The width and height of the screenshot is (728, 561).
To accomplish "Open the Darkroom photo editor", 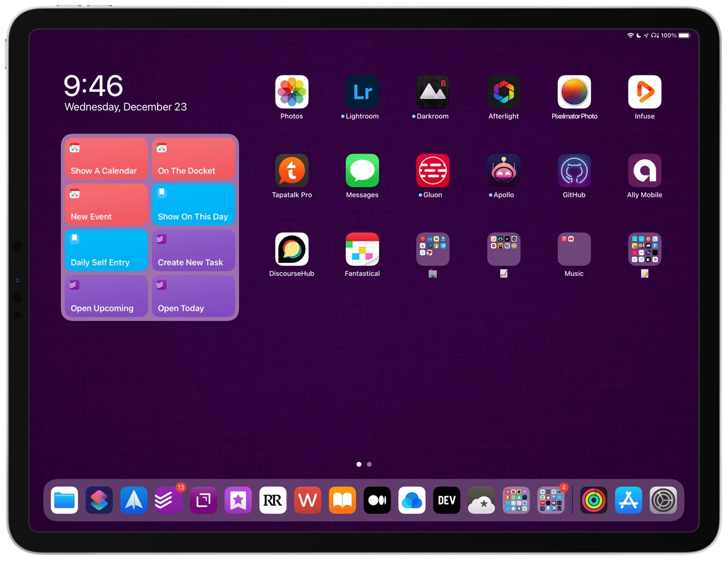I will pyautogui.click(x=433, y=92).
